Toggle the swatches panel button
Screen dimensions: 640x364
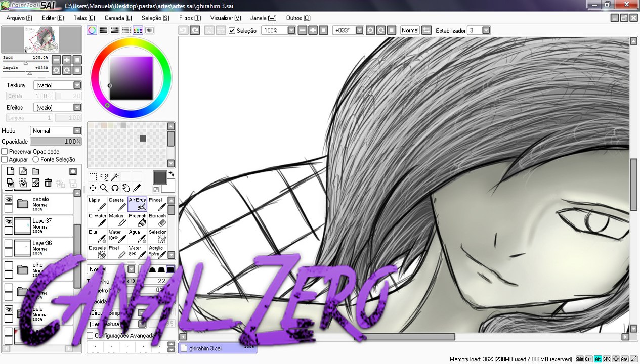tap(138, 30)
